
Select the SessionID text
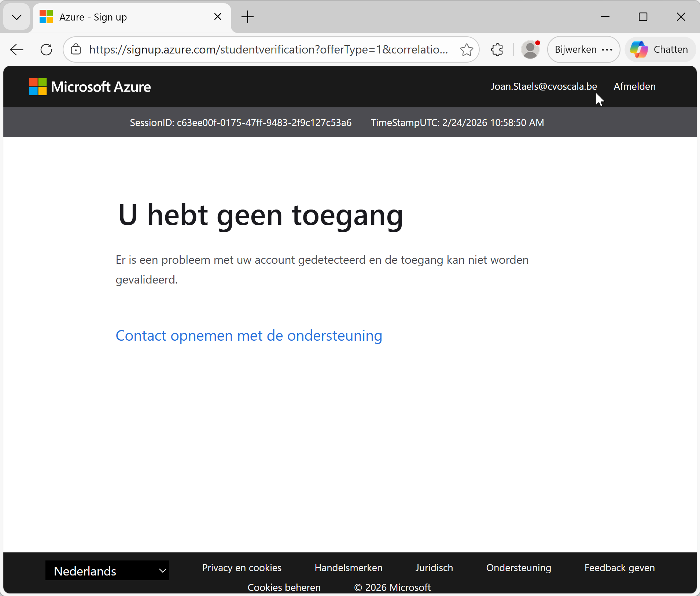tap(241, 122)
